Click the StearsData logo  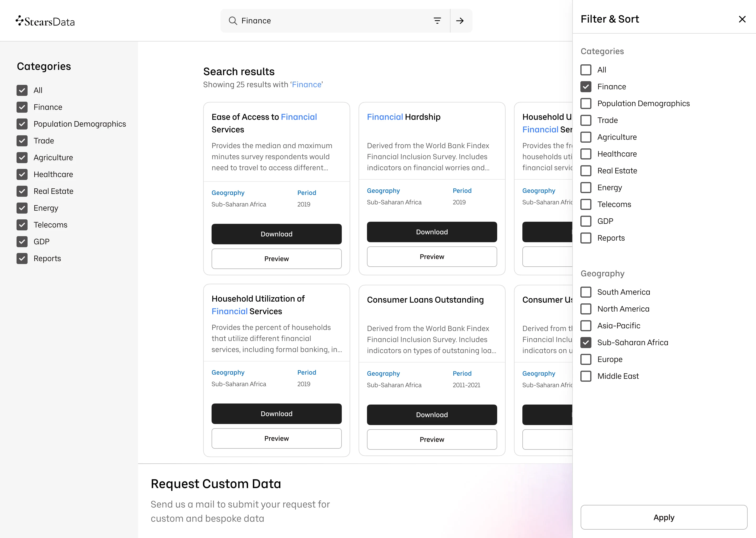45,22
